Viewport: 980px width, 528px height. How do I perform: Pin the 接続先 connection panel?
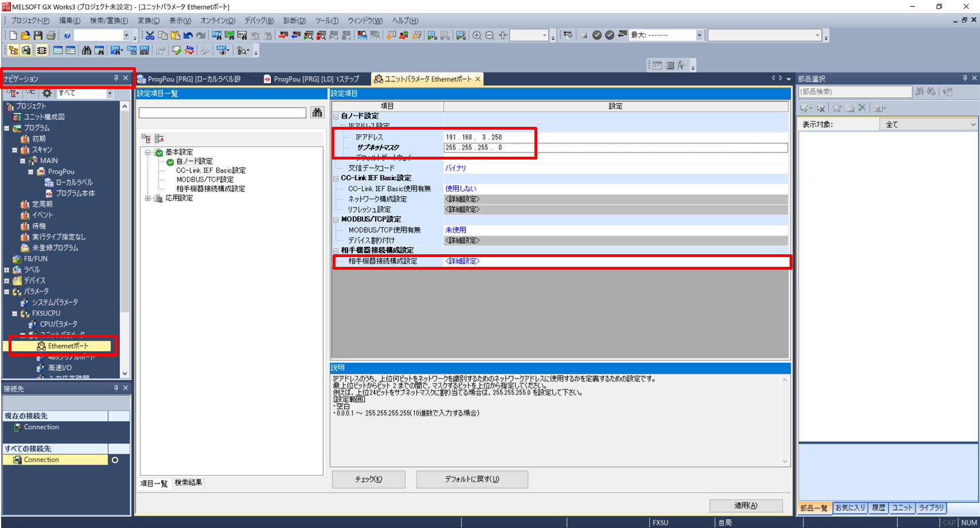[x=116, y=389]
